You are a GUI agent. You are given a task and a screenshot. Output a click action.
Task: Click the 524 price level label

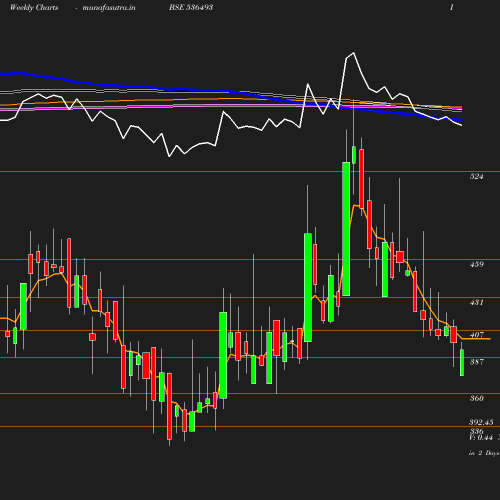coord(476,176)
